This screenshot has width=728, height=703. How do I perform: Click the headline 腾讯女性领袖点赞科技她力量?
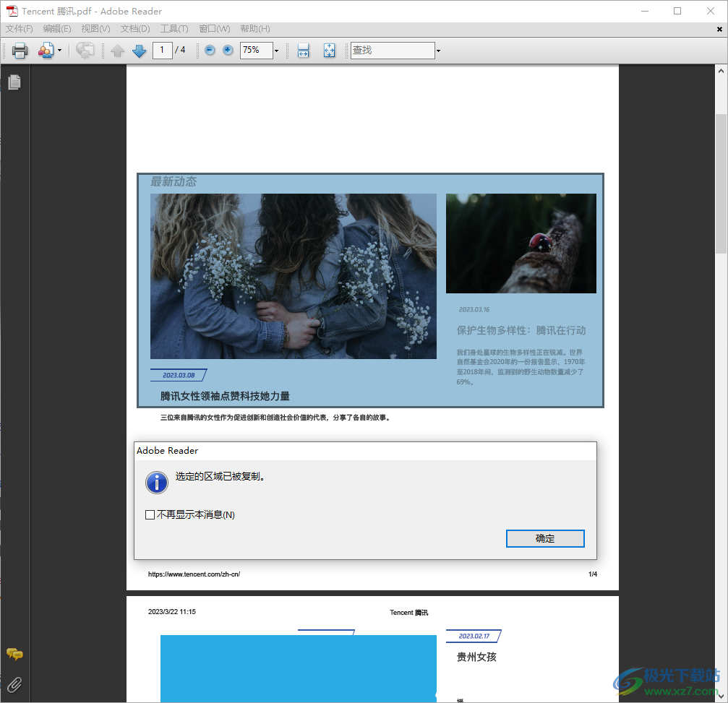225,396
